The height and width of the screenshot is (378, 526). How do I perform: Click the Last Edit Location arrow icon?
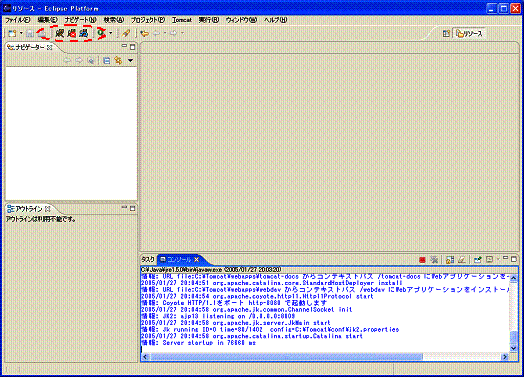point(145,33)
